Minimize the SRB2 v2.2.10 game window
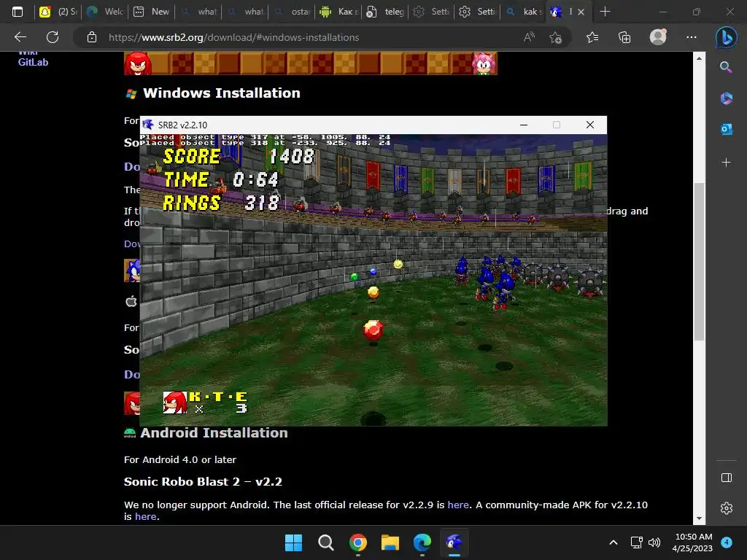The width and height of the screenshot is (747, 560). coord(524,125)
